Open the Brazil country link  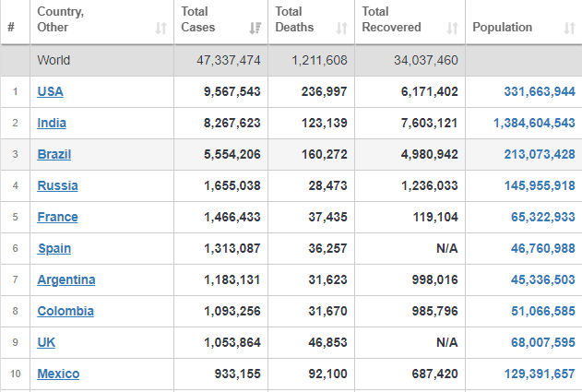click(x=53, y=154)
